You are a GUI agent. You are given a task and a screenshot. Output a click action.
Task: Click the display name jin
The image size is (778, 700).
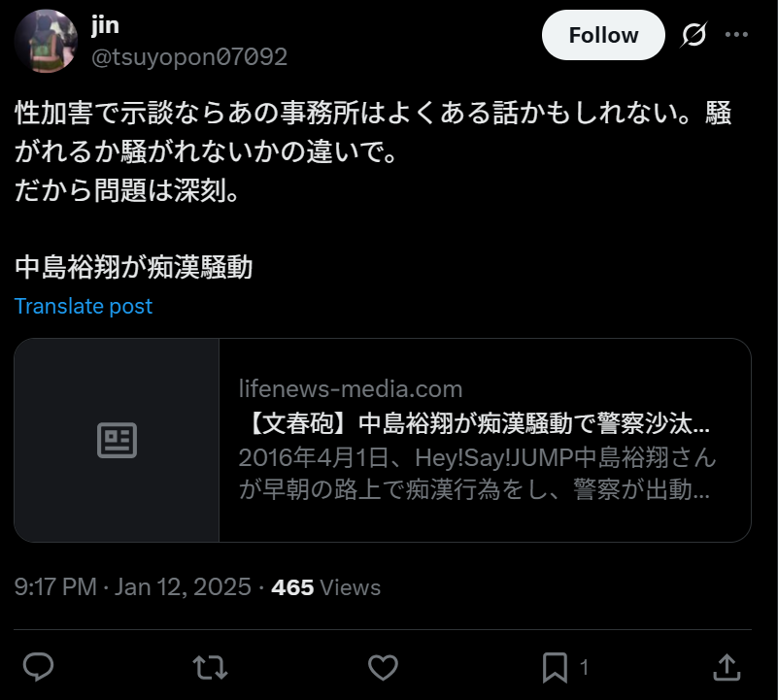(105, 25)
